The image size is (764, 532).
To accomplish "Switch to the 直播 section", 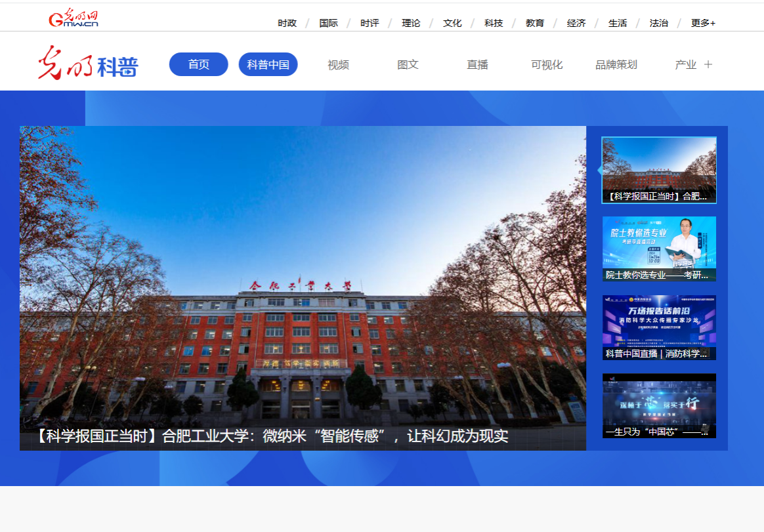I will 477,65.
